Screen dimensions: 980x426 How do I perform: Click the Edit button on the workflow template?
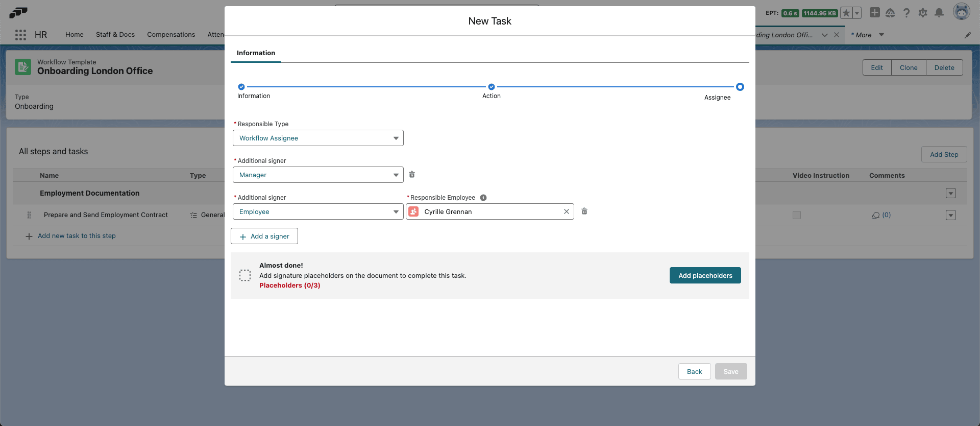click(877, 67)
